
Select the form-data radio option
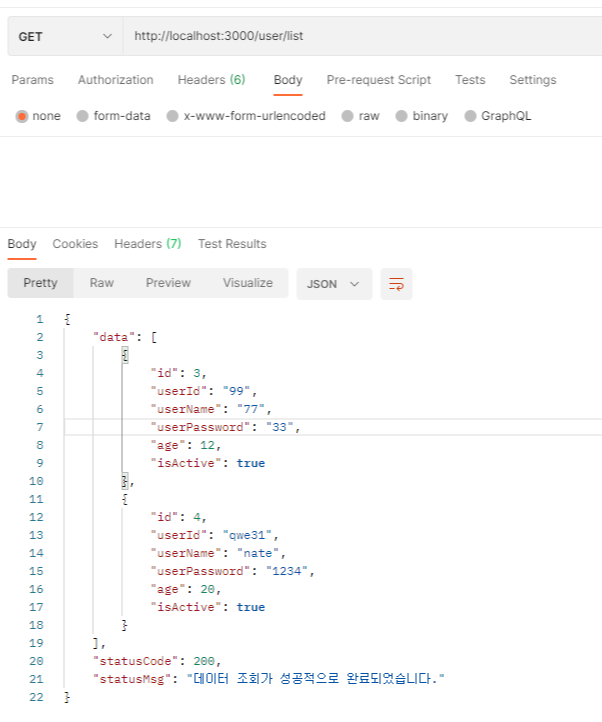82,116
